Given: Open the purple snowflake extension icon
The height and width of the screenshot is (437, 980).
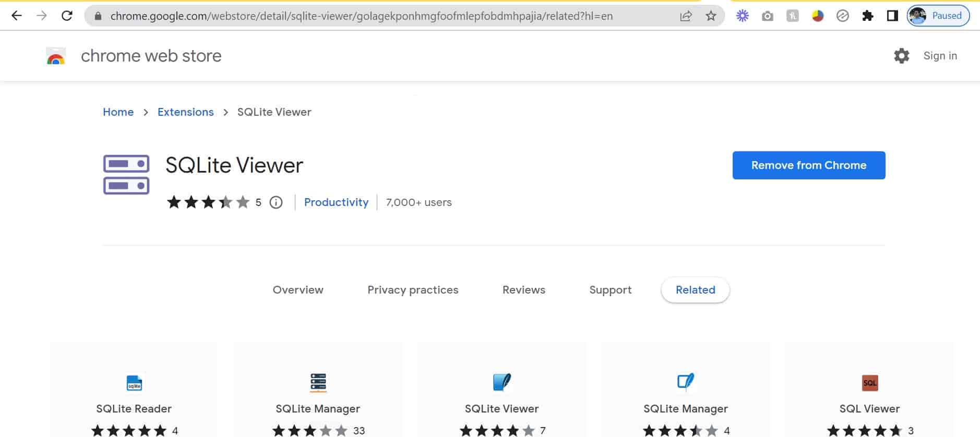Looking at the screenshot, I should click(x=742, y=16).
